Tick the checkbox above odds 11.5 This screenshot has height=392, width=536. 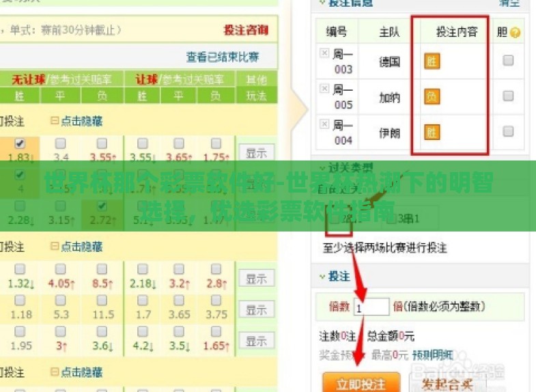102,300
